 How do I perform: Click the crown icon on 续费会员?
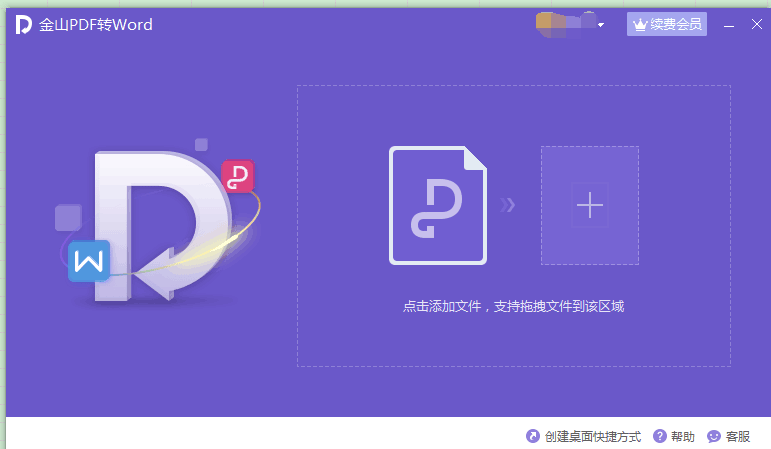pyautogui.click(x=640, y=25)
